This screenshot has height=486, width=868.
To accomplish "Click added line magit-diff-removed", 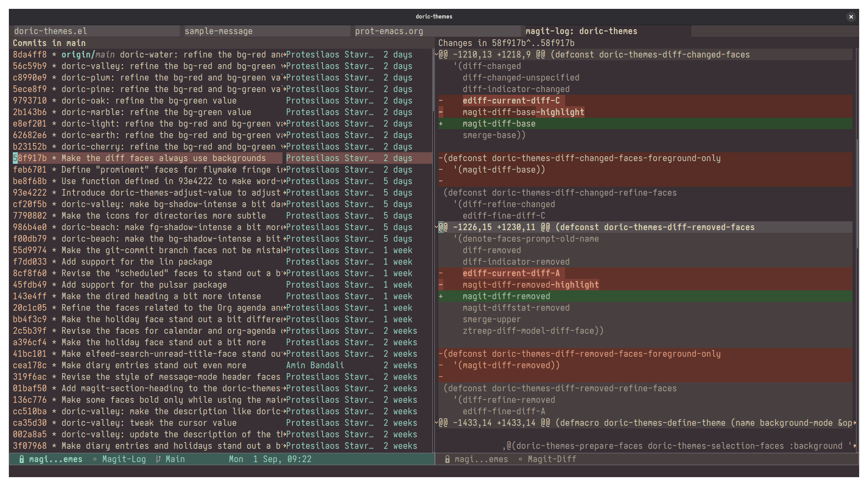I will (645, 296).
